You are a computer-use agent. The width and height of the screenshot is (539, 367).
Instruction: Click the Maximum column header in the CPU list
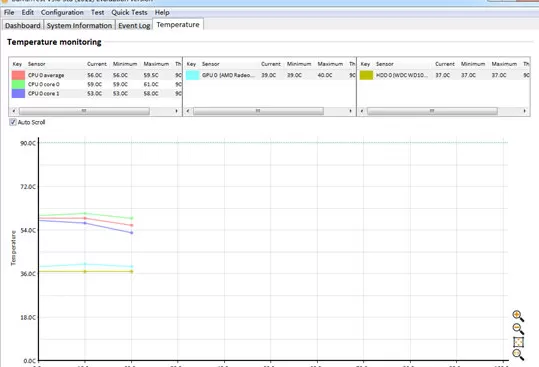point(156,64)
